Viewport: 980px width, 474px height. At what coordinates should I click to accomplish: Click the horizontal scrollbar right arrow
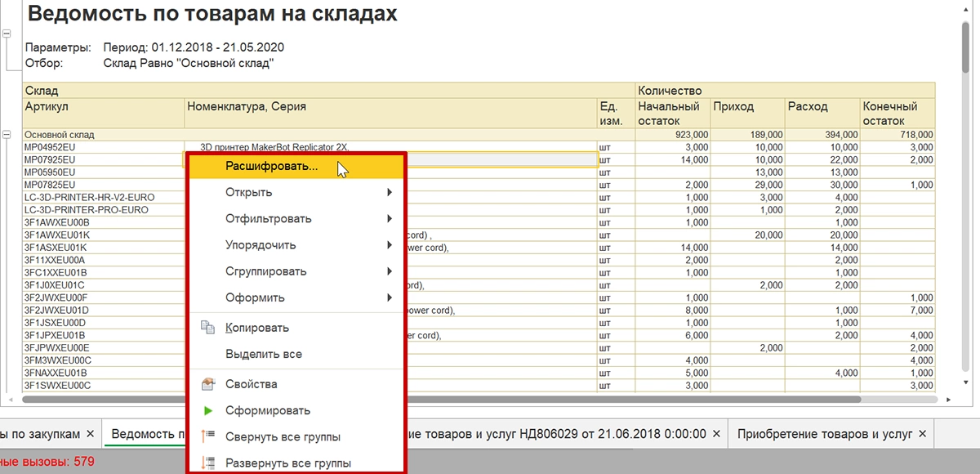[x=947, y=400]
